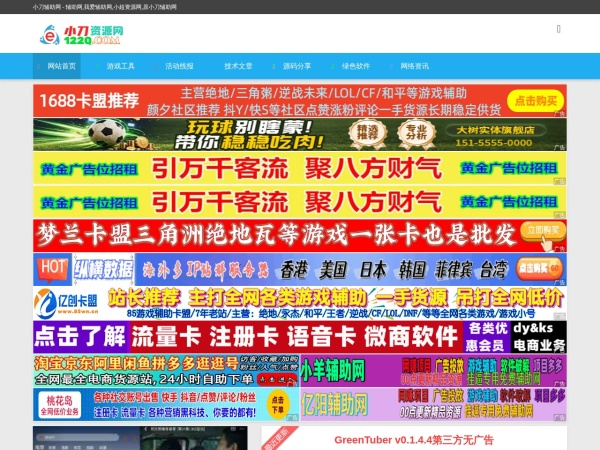Screen dimensions: 600x450
Task: Click 点击购买 button on the 1688卡盟 banner
Action: (535, 101)
